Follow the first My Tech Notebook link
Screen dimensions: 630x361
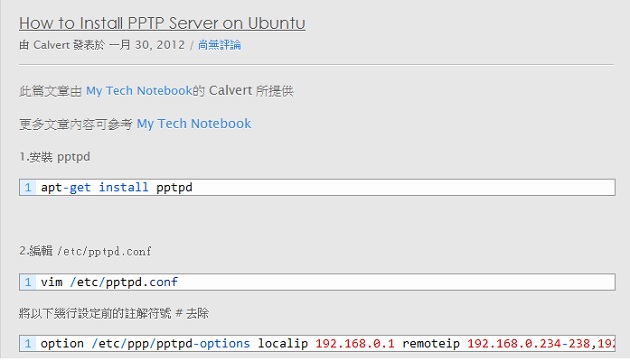click(x=139, y=91)
